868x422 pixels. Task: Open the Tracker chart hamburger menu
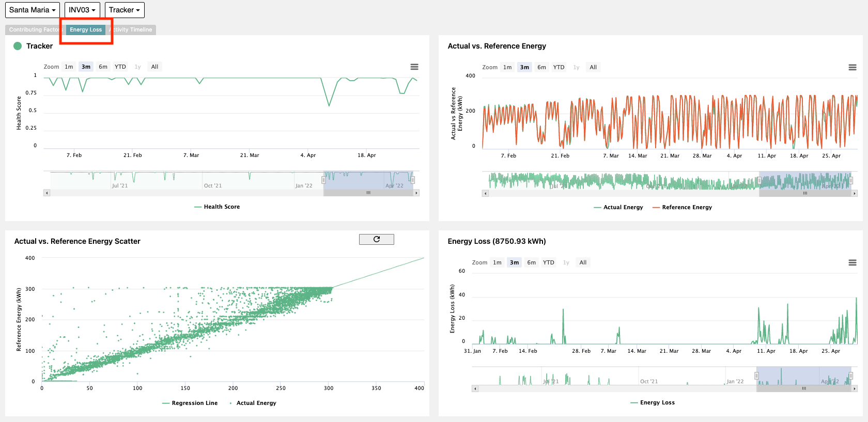(414, 67)
